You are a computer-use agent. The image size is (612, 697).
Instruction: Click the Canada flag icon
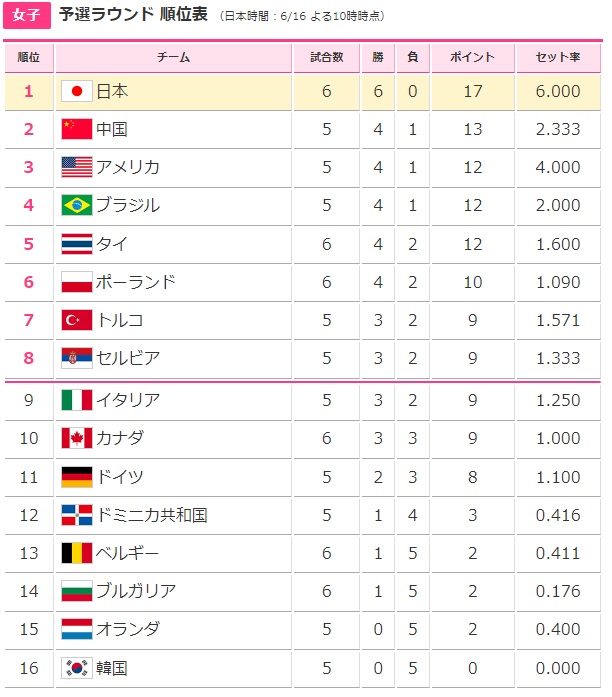coord(76,438)
